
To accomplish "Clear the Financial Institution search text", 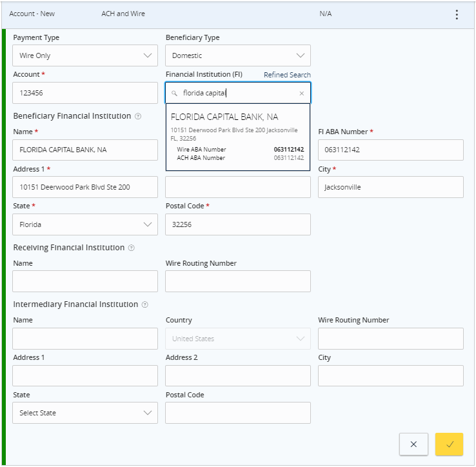I will (x=301, y=94).
